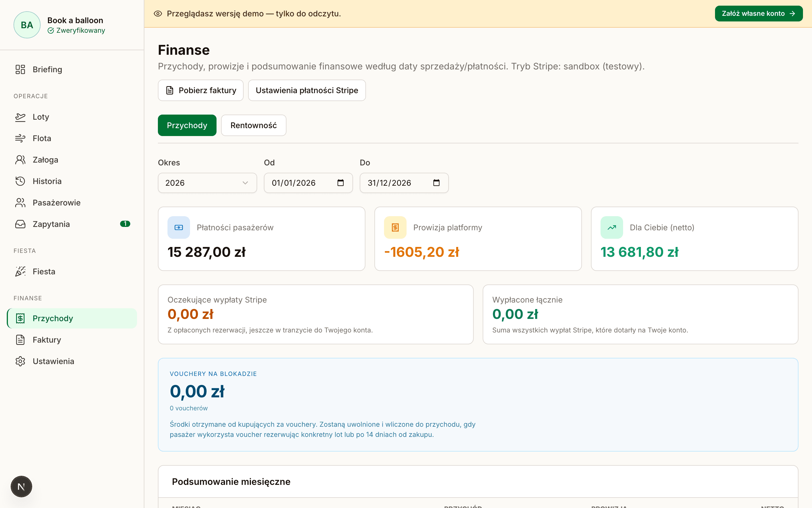Click the Loty plane icon
The height and width of the screenshot is (508, 812).
pos(20,117)
